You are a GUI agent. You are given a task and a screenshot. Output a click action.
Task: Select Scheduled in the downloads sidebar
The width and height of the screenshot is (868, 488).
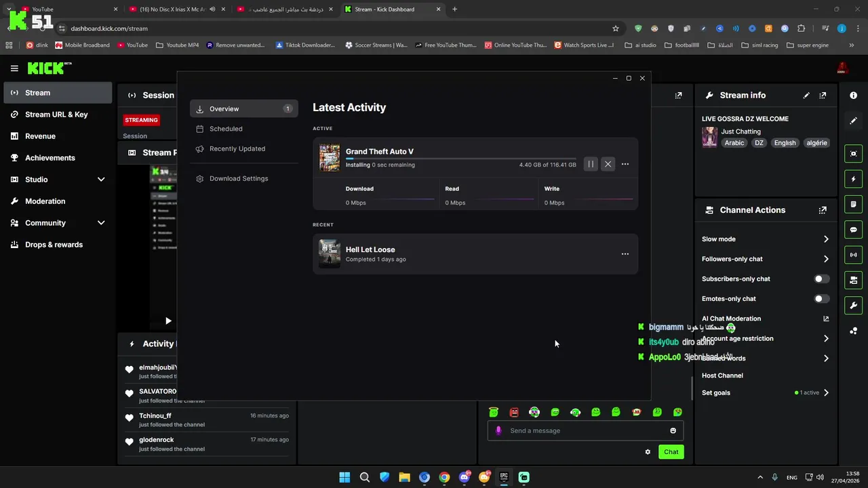(243, 129)
